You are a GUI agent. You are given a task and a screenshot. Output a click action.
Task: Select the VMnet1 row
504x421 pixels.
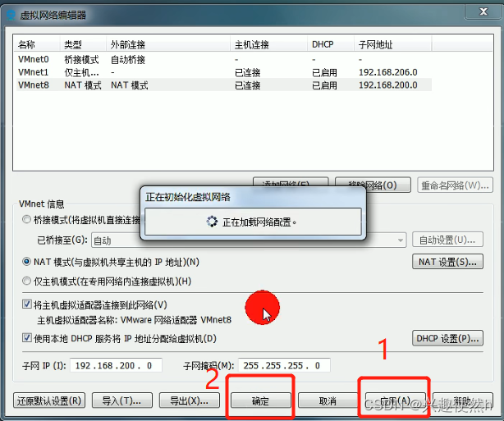pyautogui.click(x=224, y=72)
